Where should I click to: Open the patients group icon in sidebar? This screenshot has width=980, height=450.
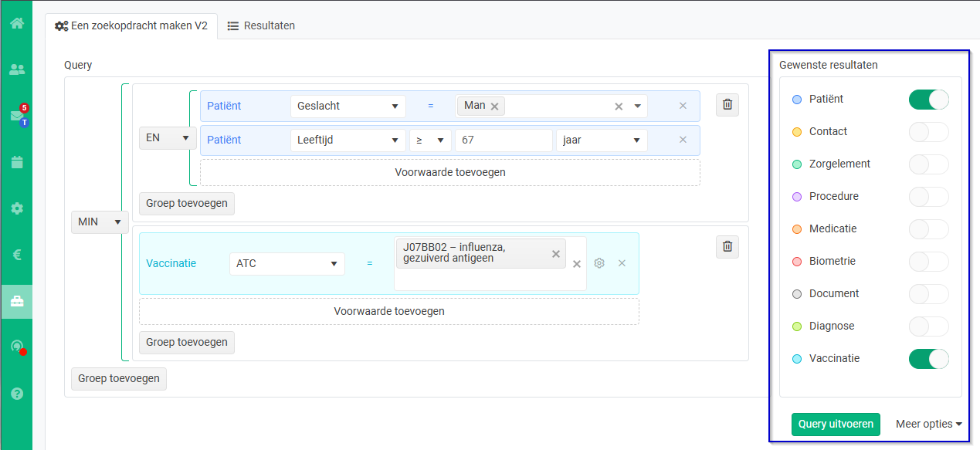(x=16, y=69)
